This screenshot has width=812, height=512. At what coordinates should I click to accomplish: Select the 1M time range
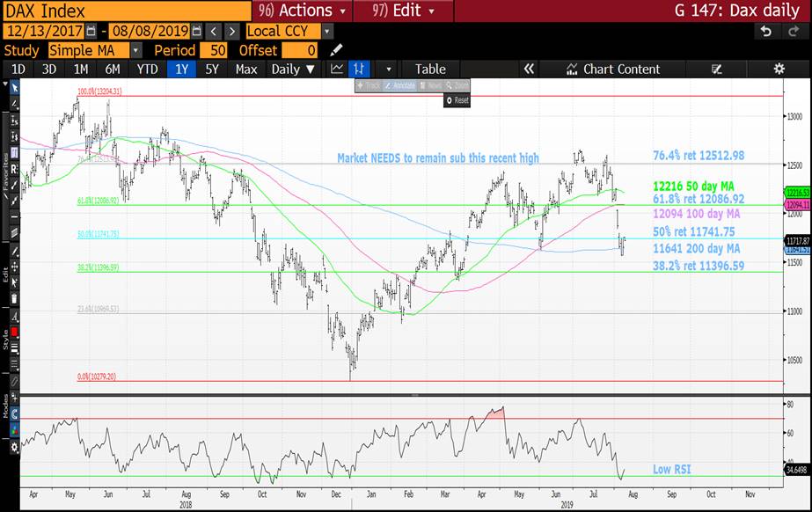click(80, 69)
